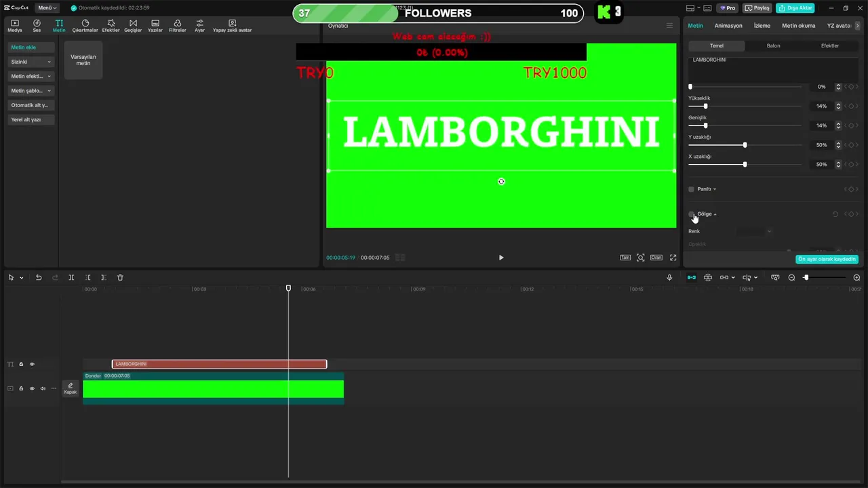Zoom in the timeline with plus icon
The width and height of the screenshot is (868, 488).
click(856, 277)
